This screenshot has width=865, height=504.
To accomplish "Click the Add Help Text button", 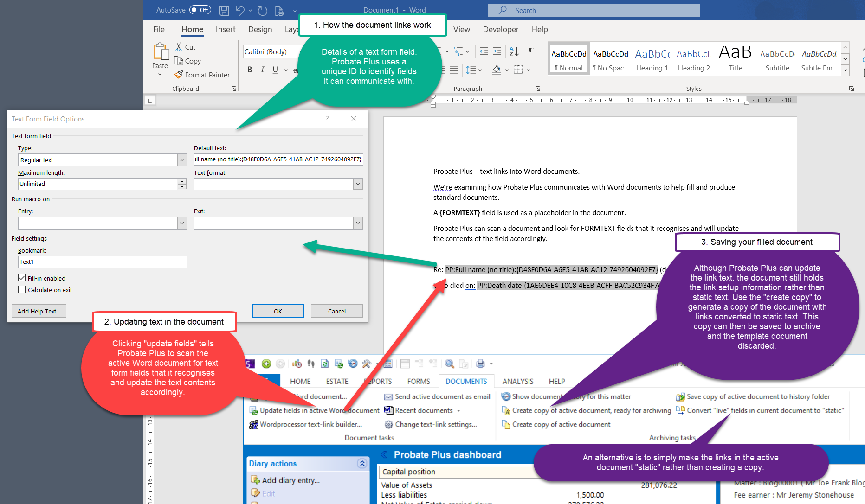I will pyautogui.click(x=39, y=311).
